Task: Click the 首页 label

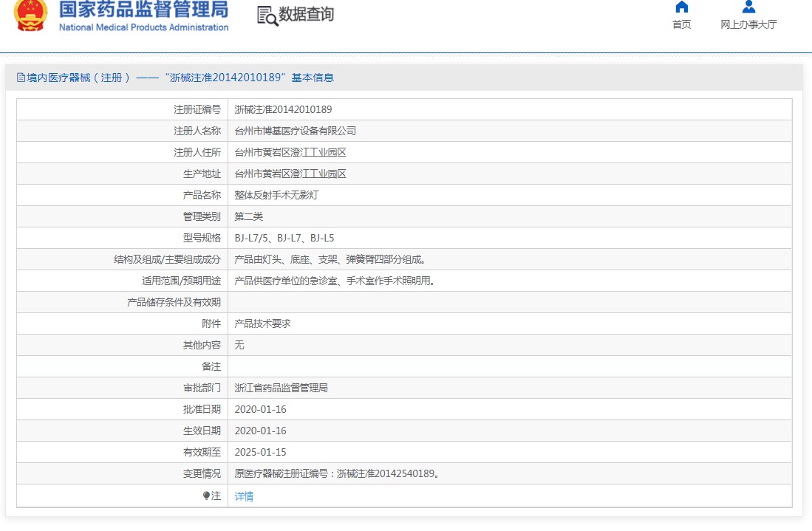Action: point(681,24)
